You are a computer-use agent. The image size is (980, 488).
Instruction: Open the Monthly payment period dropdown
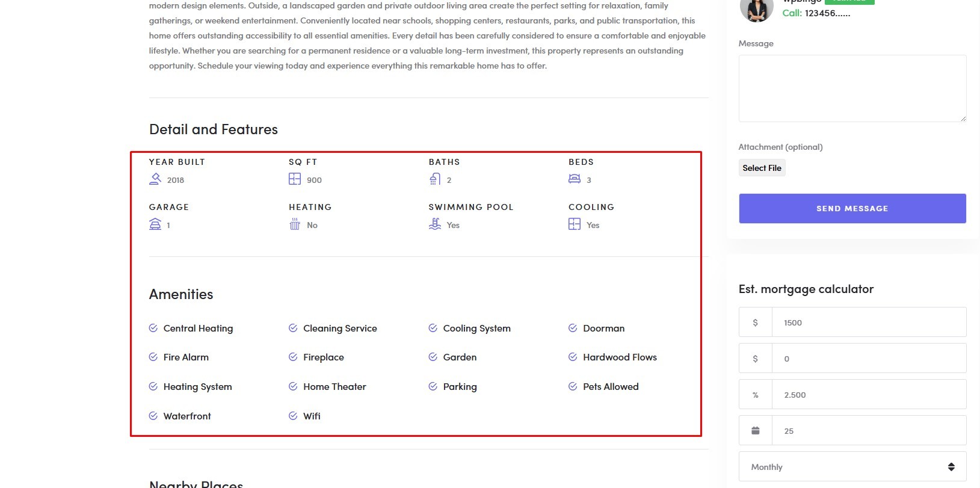click(x=852, y=467)
